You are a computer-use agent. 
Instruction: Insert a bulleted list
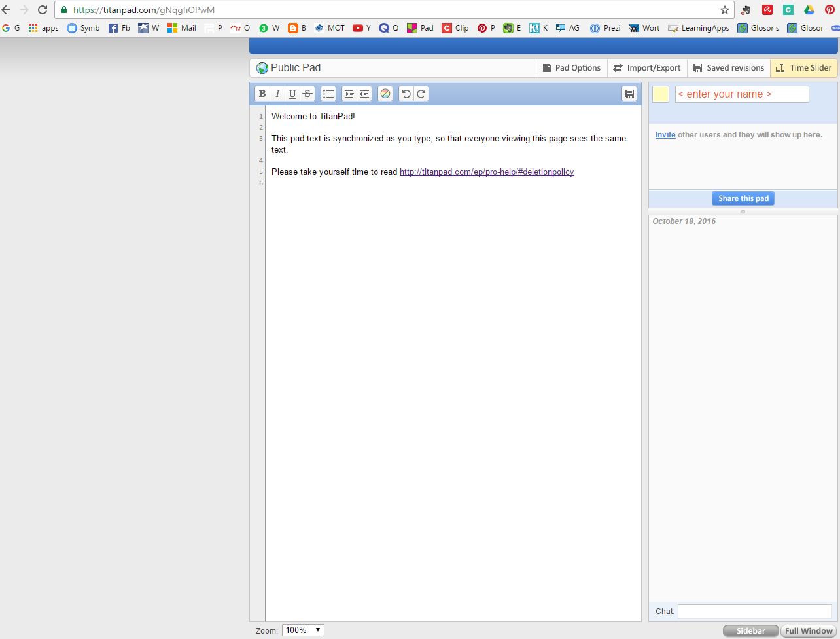click(328, 94)
